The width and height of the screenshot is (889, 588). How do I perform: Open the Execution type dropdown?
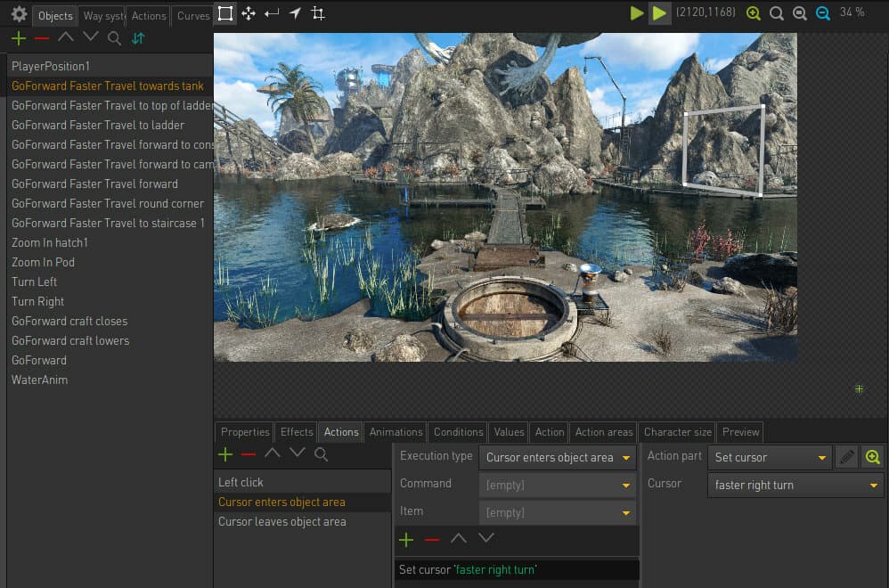point(558,457)
